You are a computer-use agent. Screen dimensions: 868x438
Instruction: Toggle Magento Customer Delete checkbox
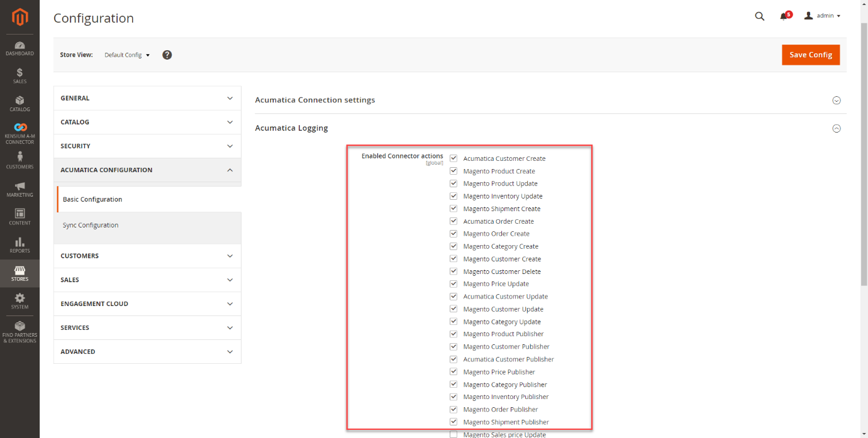click(453, 271)
